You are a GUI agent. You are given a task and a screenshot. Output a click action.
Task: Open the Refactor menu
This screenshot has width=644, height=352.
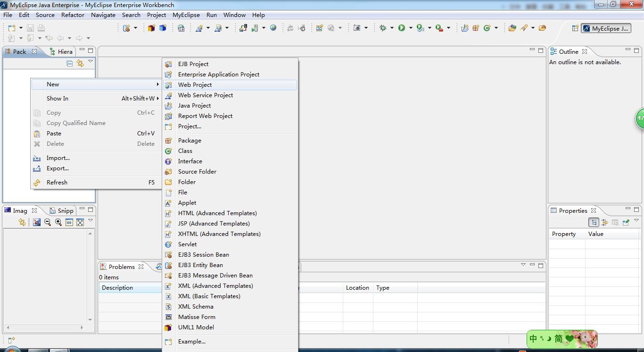click(x=73, y=15)
